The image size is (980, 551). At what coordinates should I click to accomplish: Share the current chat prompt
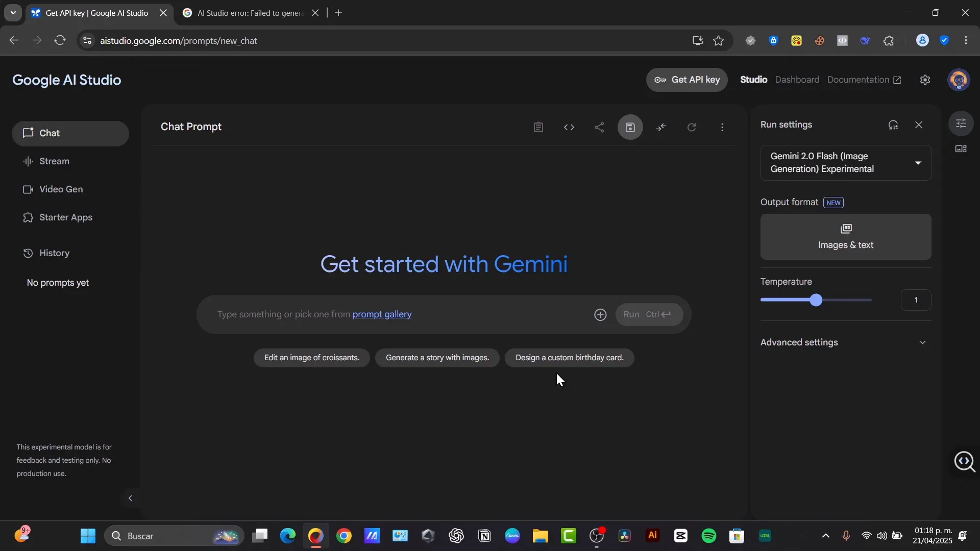coord(599,127)
